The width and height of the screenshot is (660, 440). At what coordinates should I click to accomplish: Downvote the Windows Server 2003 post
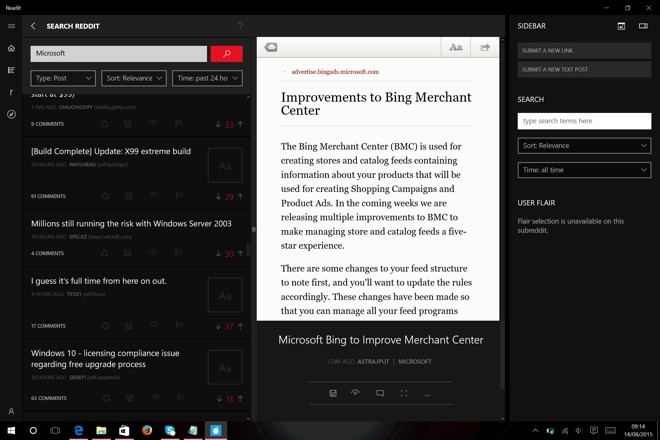(218, 253)
